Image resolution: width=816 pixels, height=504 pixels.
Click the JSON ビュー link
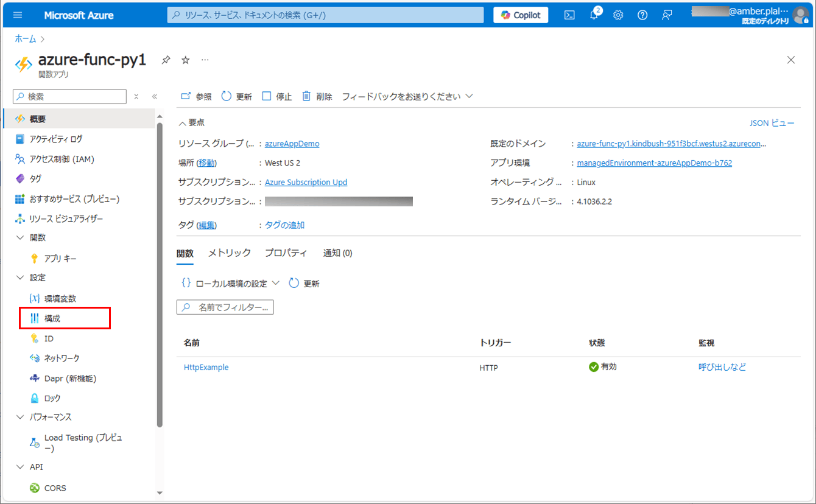coord(772,123)
